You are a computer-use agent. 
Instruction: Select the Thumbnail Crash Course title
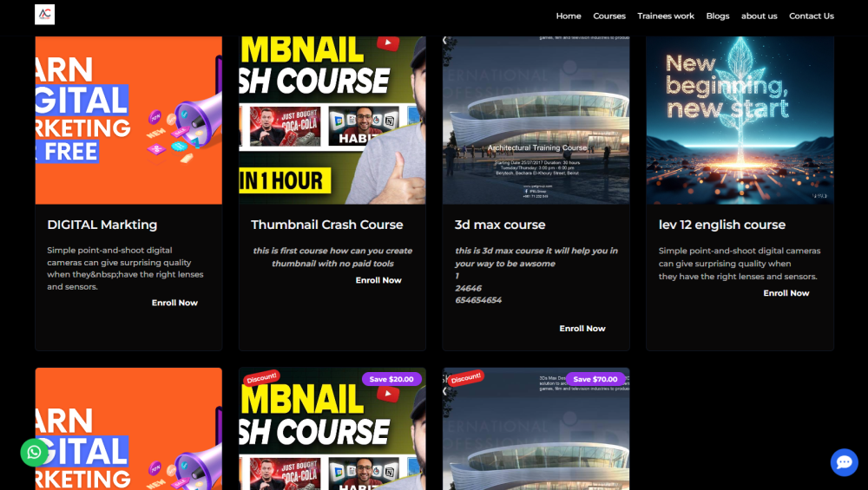click(x=327, y=225)
